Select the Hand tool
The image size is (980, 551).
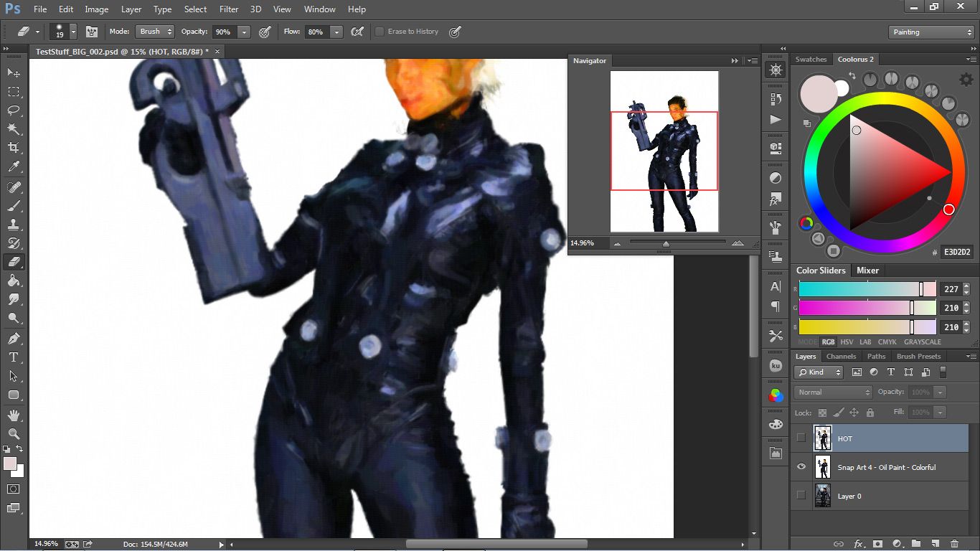[14, 415]
